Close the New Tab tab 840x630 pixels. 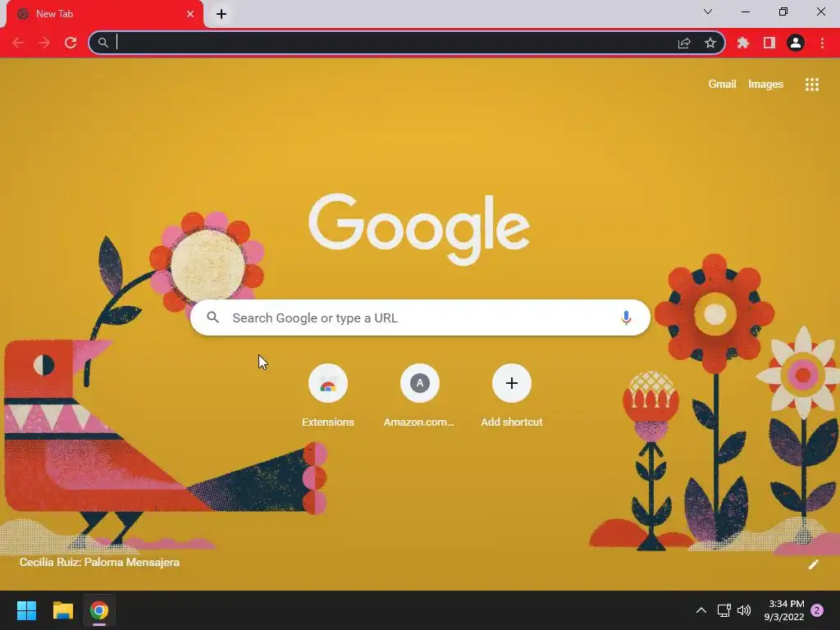coord(190,14)
